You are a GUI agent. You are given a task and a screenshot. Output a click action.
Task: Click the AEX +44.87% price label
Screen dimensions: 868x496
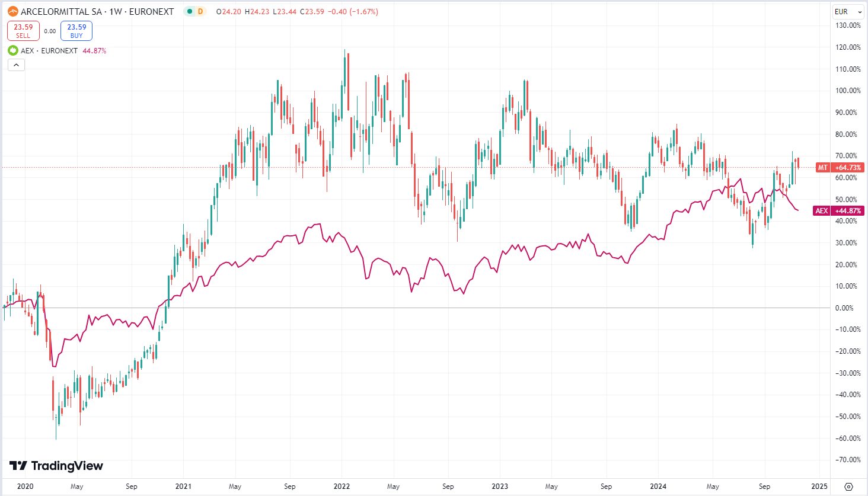(838, 211)
